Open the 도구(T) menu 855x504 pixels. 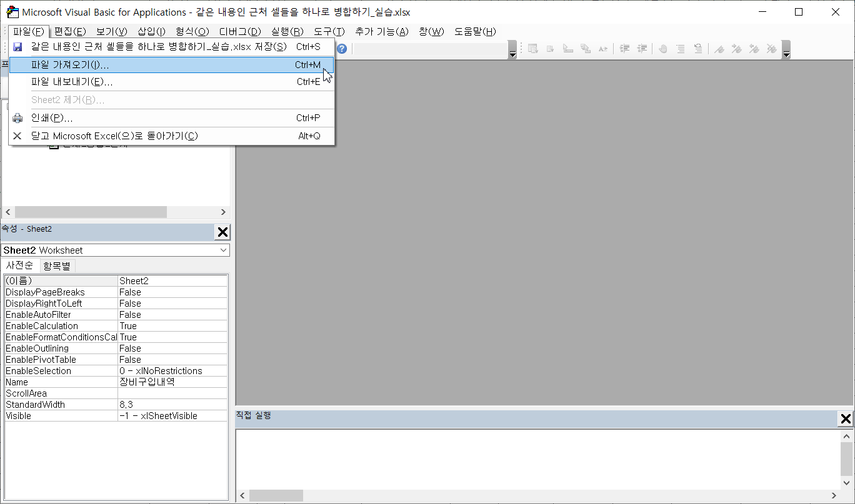click(x=329, y=31)
